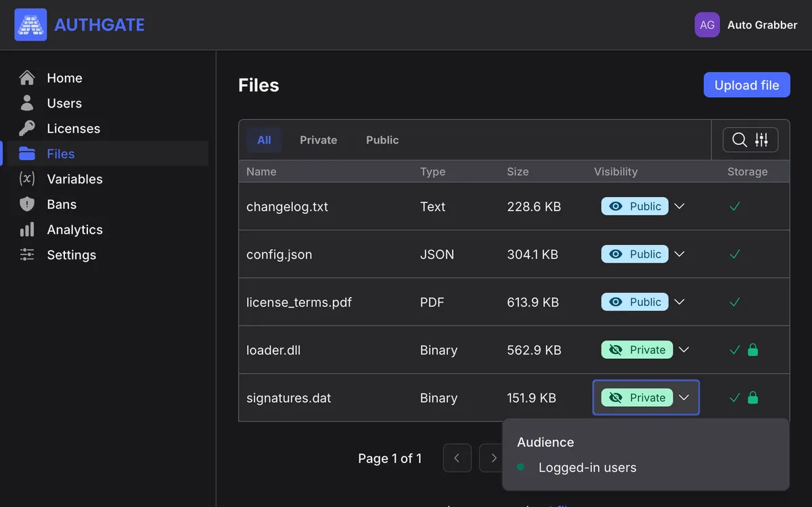Open the visibility dropdown for license_terms.pdf
The height and width of the screenshot is (507, 812).
tap(679, 302)
